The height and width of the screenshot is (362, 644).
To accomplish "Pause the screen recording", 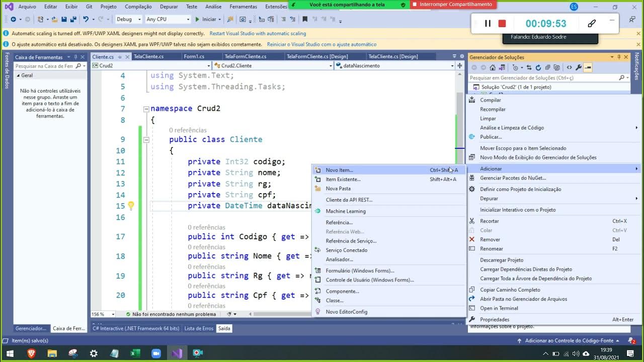I will [x=488, y=23].
